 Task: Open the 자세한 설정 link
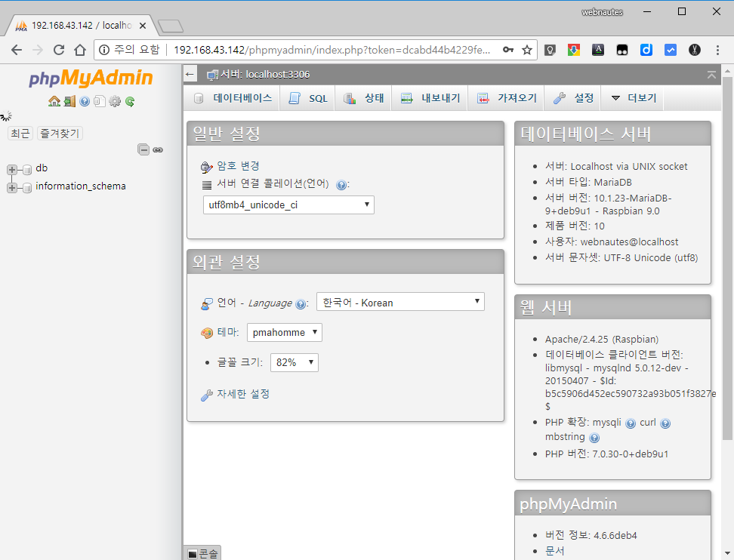tap(243, 394)
